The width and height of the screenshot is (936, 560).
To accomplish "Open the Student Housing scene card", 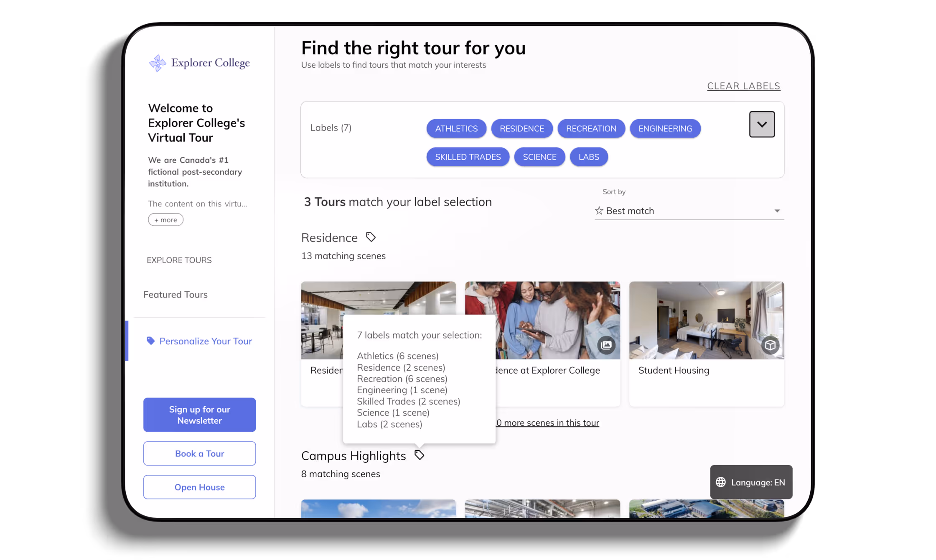I will (x=707, y=344).
